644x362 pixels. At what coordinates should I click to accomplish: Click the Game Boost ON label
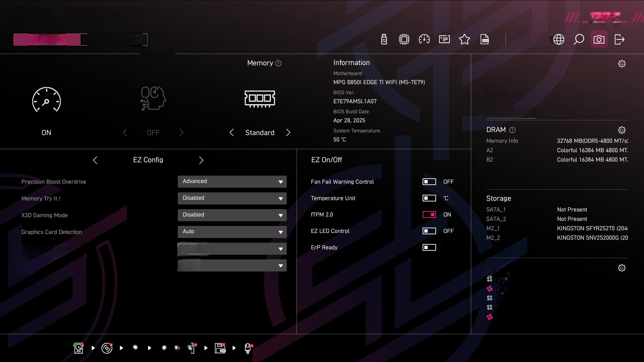(46, 133)
